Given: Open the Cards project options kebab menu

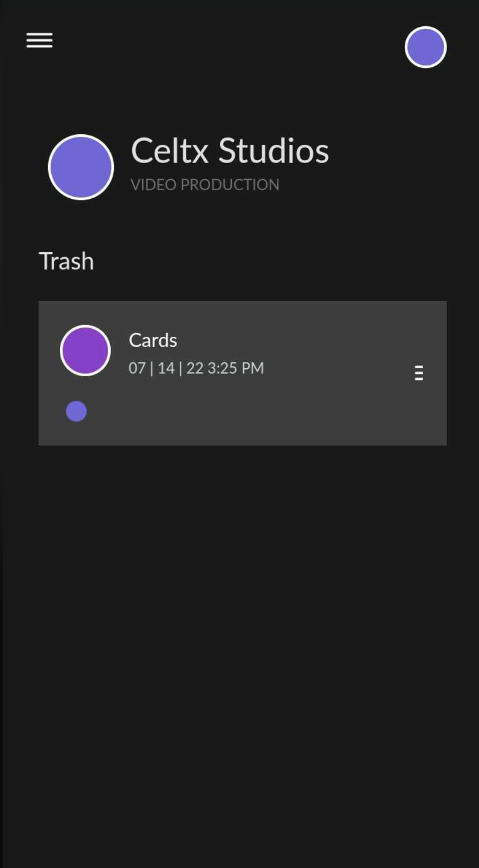Looking at the screenshot, I should (419, 373).
